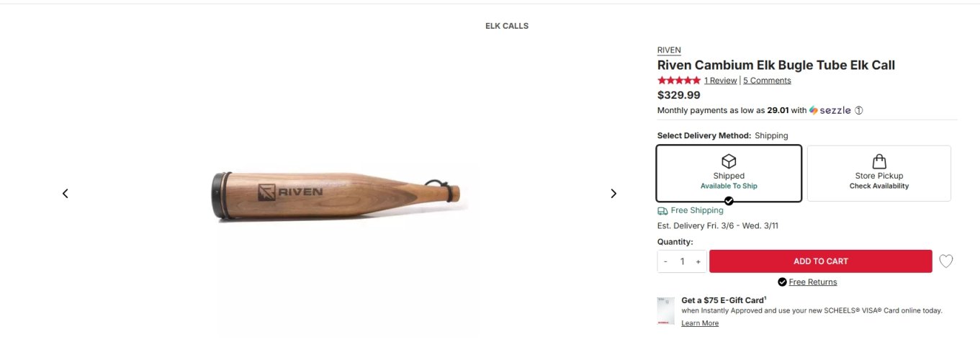Increase quantity with plus button
Screen dimensions: 980x360
click(698, 261)
